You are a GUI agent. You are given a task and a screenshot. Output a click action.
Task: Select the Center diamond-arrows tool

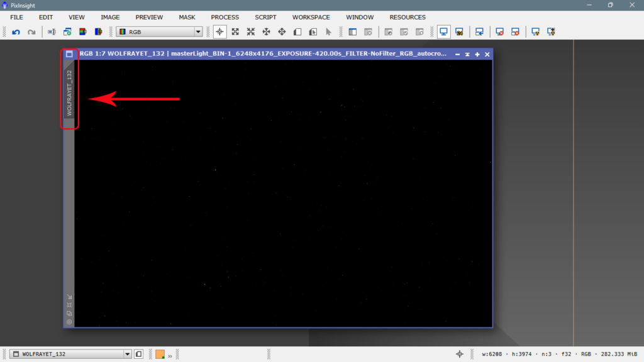coord(282,32)
